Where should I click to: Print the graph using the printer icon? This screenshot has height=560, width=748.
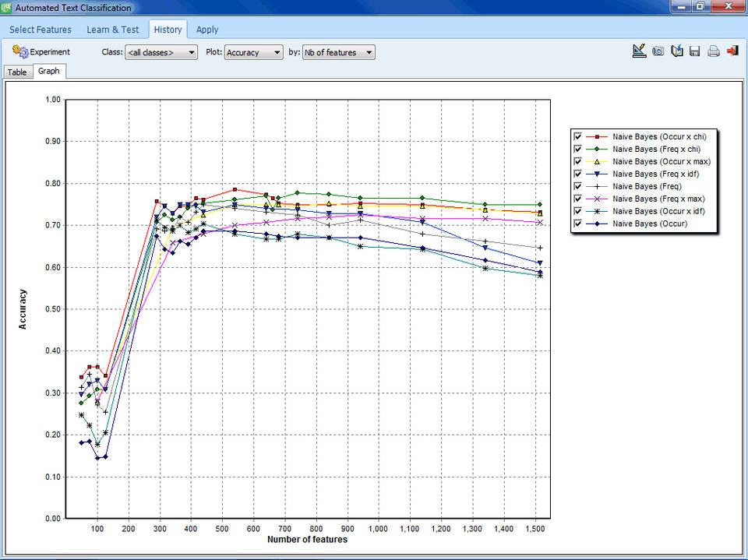pos(714,51)
